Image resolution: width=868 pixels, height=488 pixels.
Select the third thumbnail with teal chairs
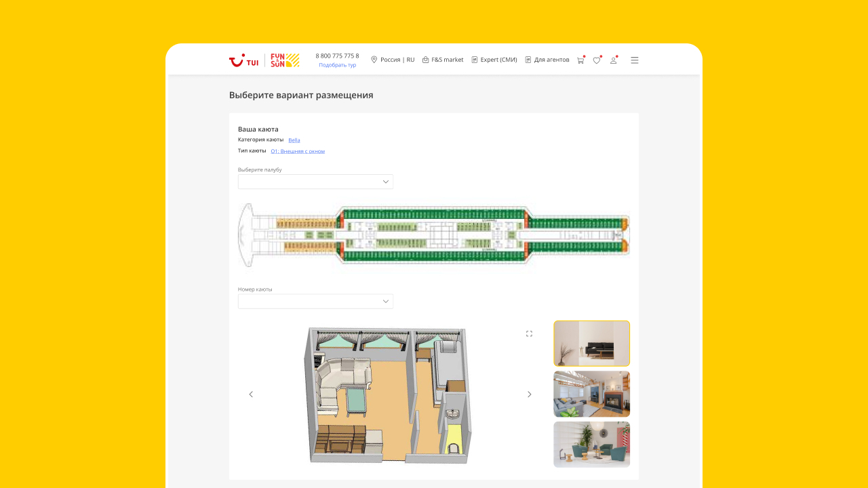(592, 445)
